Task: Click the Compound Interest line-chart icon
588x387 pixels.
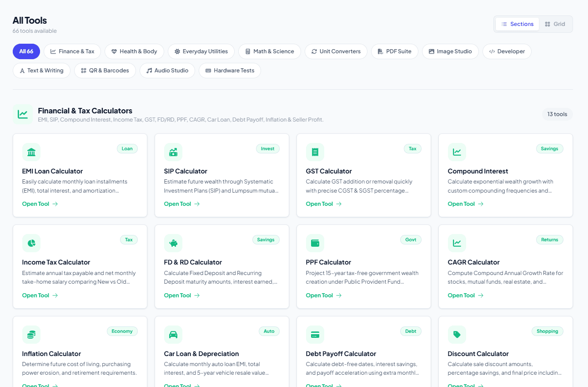Action: point(457,152)
